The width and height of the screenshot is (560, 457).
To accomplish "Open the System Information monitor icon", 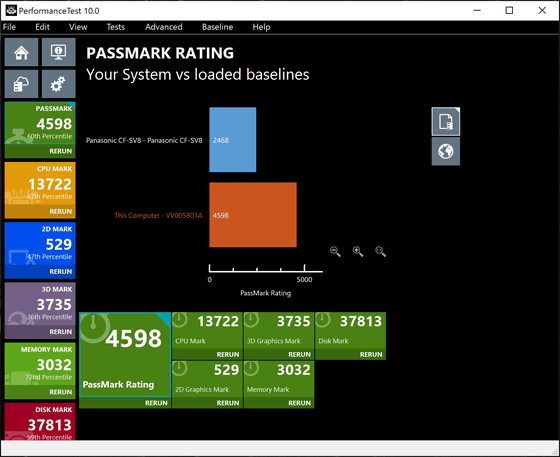I will tap(59, 52).
